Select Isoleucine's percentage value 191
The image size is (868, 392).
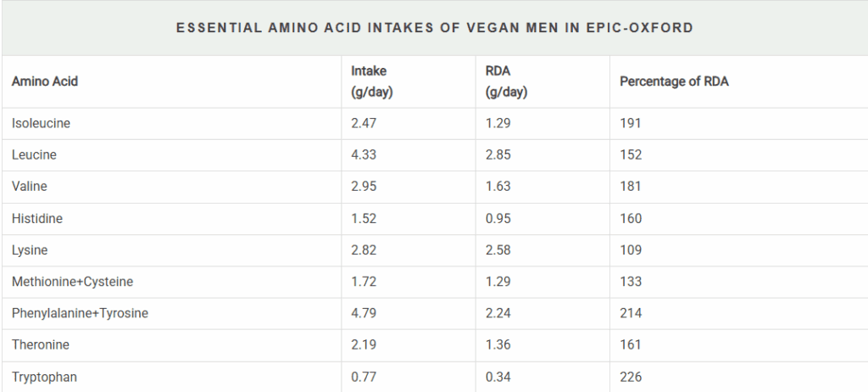631,123
